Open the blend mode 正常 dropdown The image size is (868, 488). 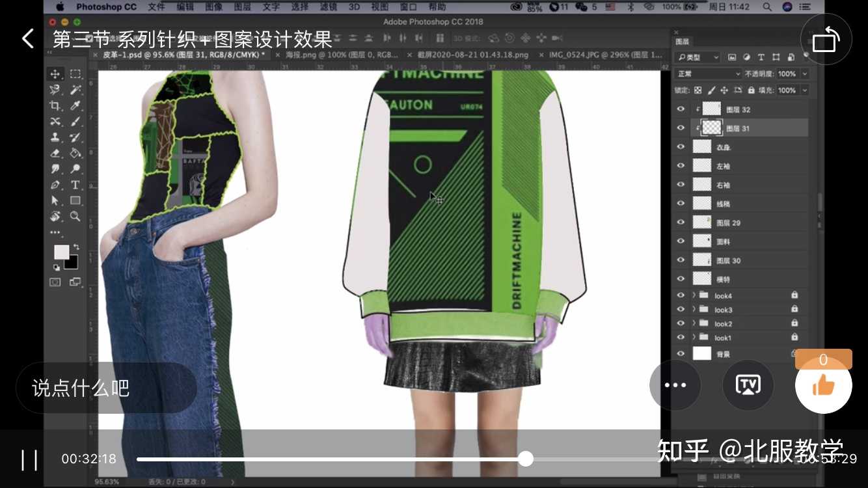click(x=708, y=74)
